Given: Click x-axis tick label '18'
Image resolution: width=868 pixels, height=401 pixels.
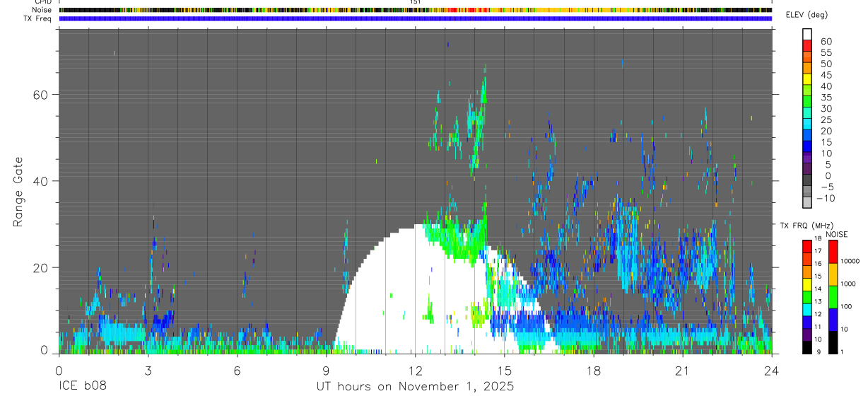Looking at the screenshot, I should 594,371.
